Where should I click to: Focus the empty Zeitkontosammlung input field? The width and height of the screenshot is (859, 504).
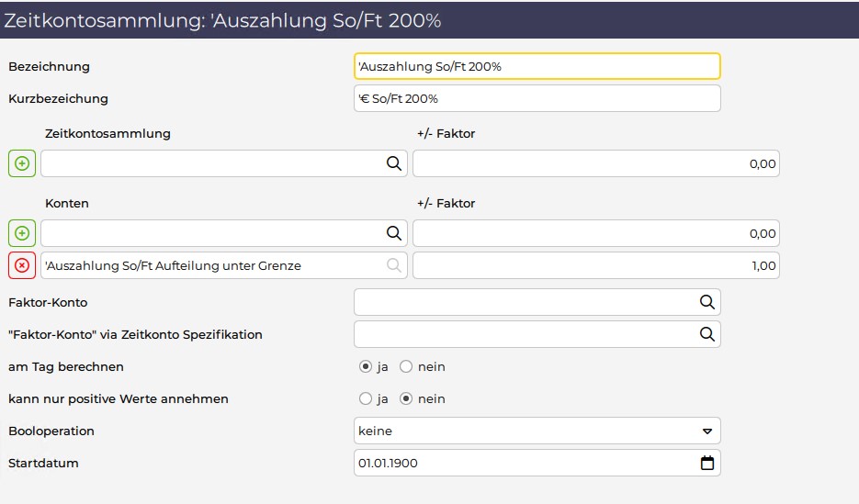click(x=223, y=163)
